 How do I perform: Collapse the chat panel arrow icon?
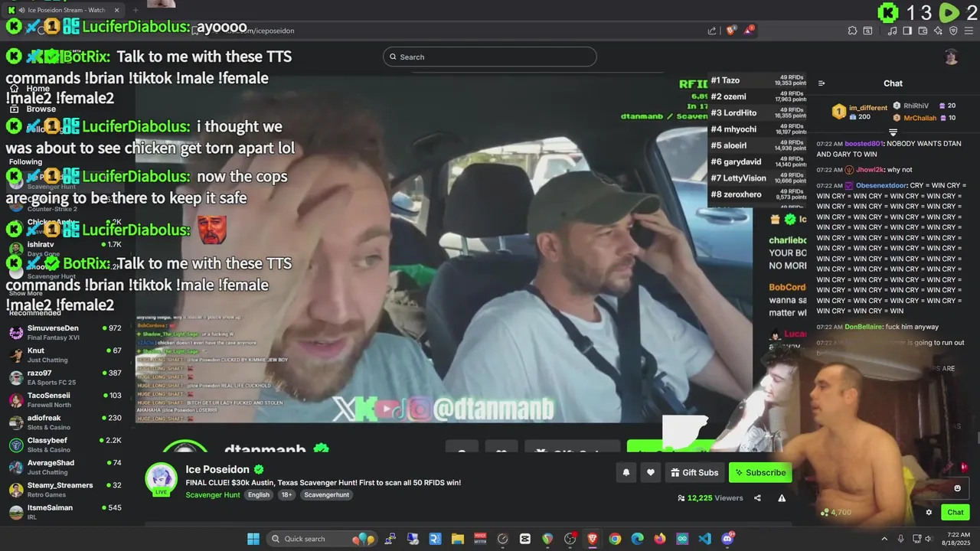[822, 83]
